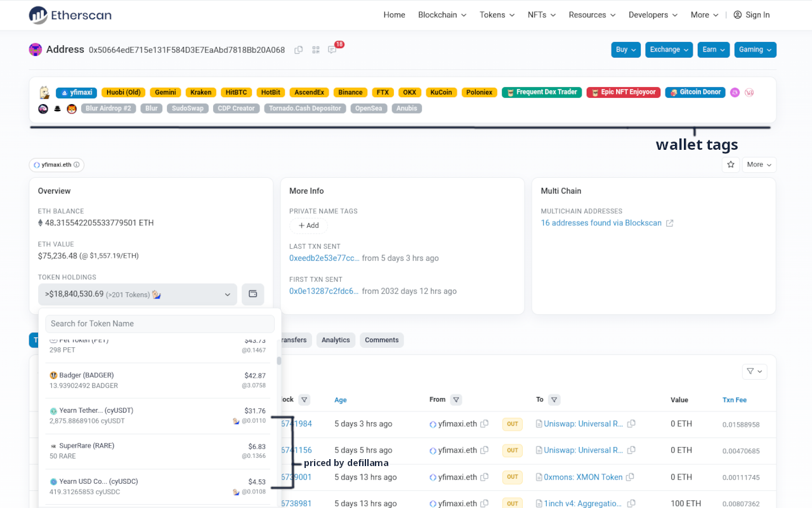Click the Gitcoin Donor tag

click(x=695, y=92)
